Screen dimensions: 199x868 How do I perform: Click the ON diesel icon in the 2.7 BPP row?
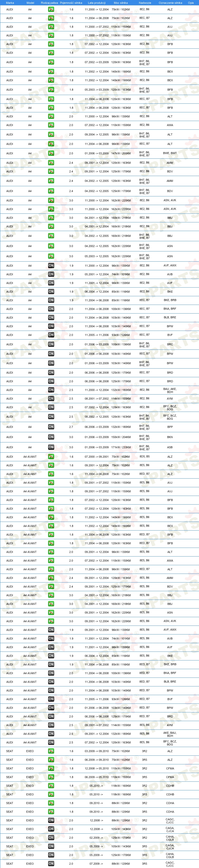(x=51, y=427)
